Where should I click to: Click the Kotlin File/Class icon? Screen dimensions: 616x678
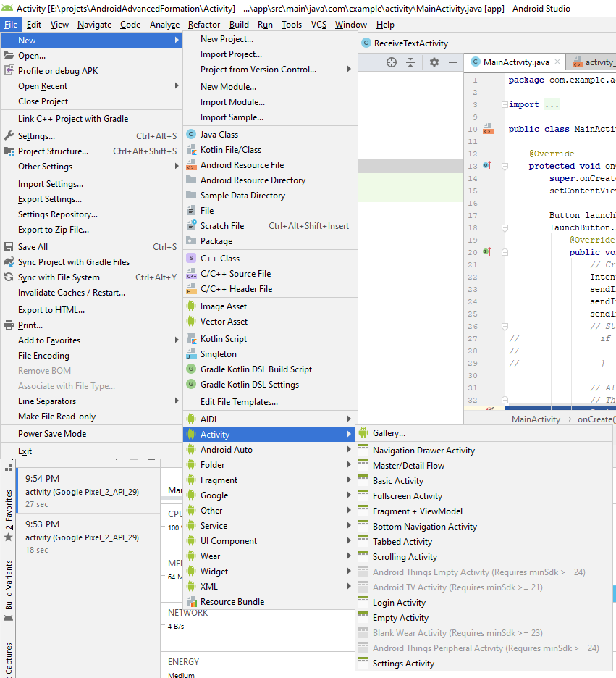click(x=191, y=150)
